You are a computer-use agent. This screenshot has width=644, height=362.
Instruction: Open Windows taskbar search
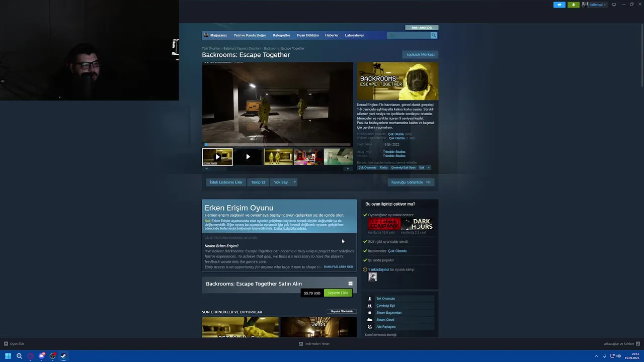(19, 356)
